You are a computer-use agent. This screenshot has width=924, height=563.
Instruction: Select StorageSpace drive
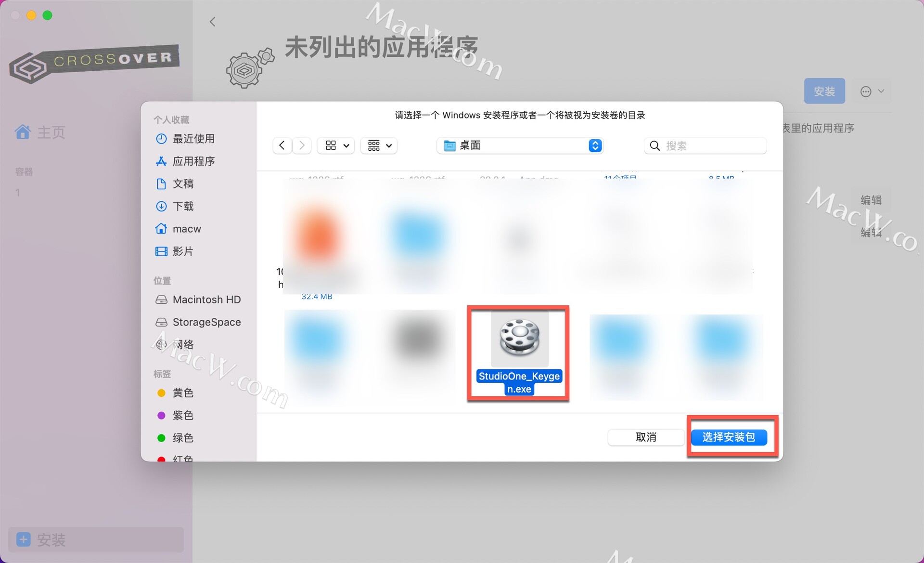click(206, 322)
